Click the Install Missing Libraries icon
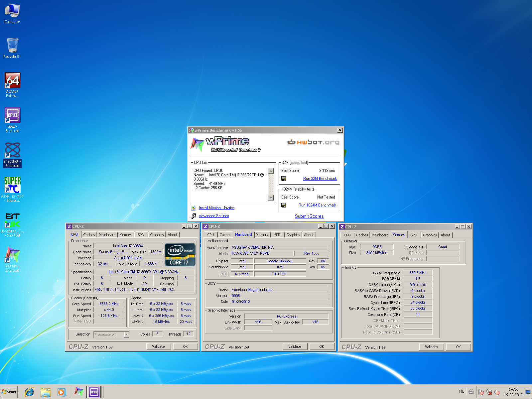This screenshot has width=532, height=399. coord(194,208)
